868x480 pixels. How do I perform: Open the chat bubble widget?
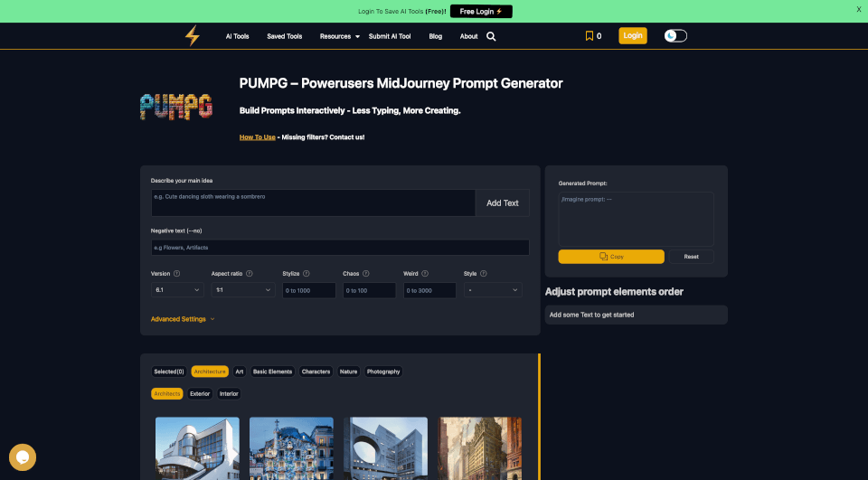click(x=23, y=457)
